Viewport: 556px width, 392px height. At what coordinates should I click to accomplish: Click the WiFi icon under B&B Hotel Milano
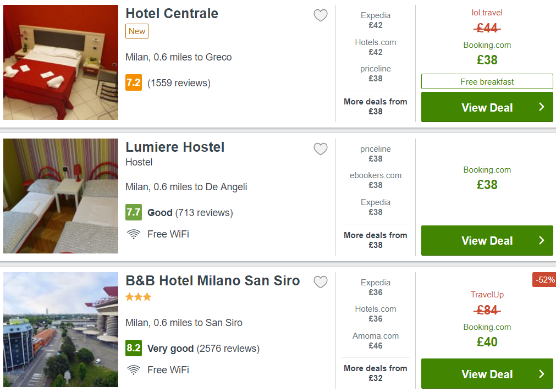pyautogui.click(x=134, y=370)
